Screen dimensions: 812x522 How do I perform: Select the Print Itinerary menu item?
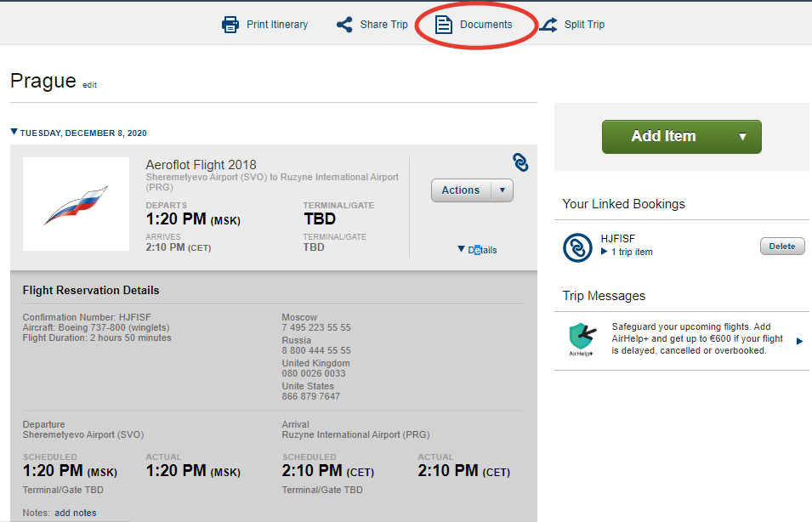(277, 25)
